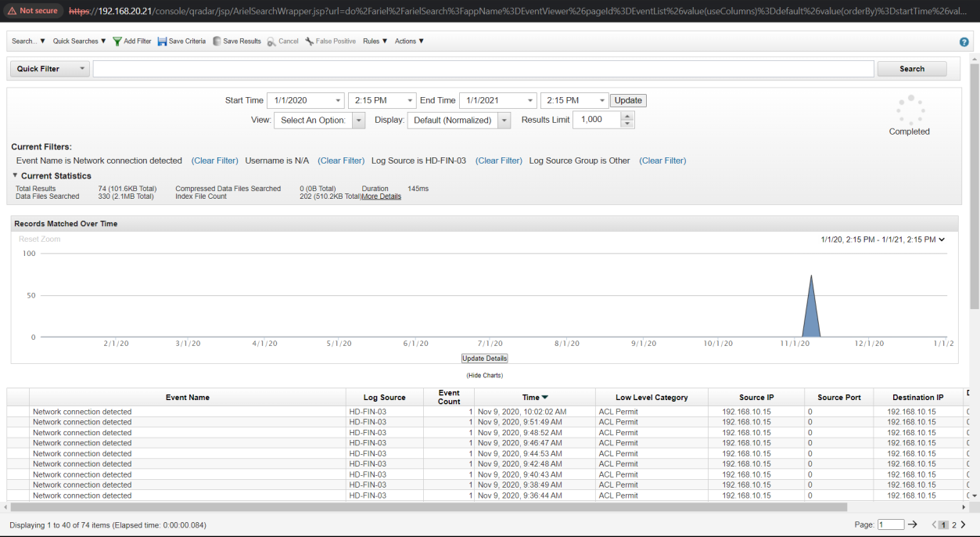Click the Hide Charts link
This screenshot has height=537, width=980.
(x=484, y=376)
